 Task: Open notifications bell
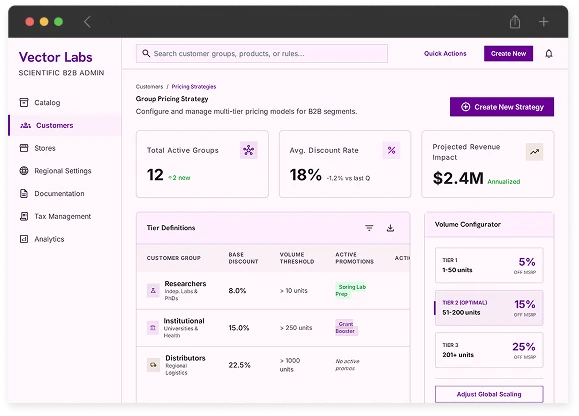(549, 54)
